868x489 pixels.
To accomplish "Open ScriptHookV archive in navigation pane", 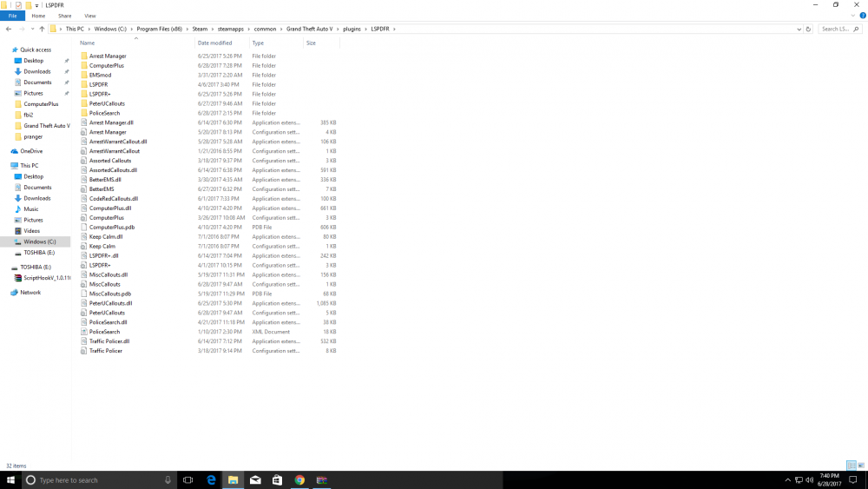I will 47,278.
